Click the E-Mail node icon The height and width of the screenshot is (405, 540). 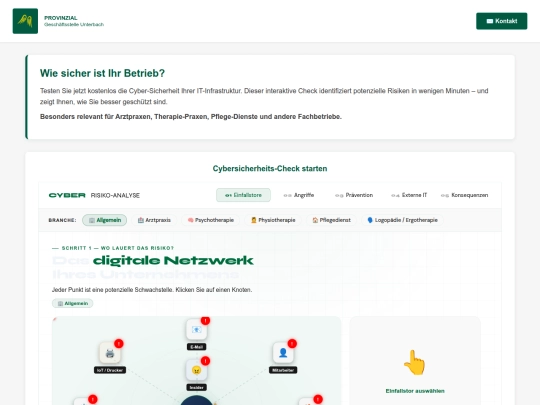tap(197, 330)
